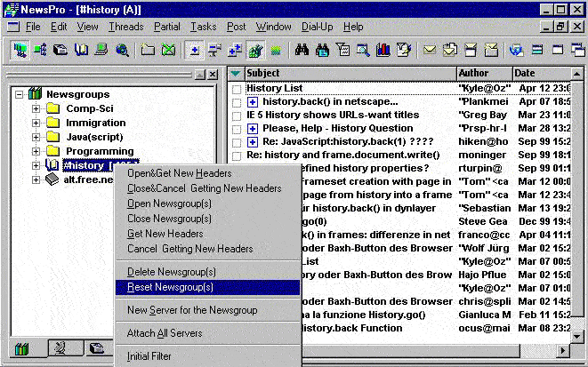Open the Dial-Up menu

pos(317,27)
